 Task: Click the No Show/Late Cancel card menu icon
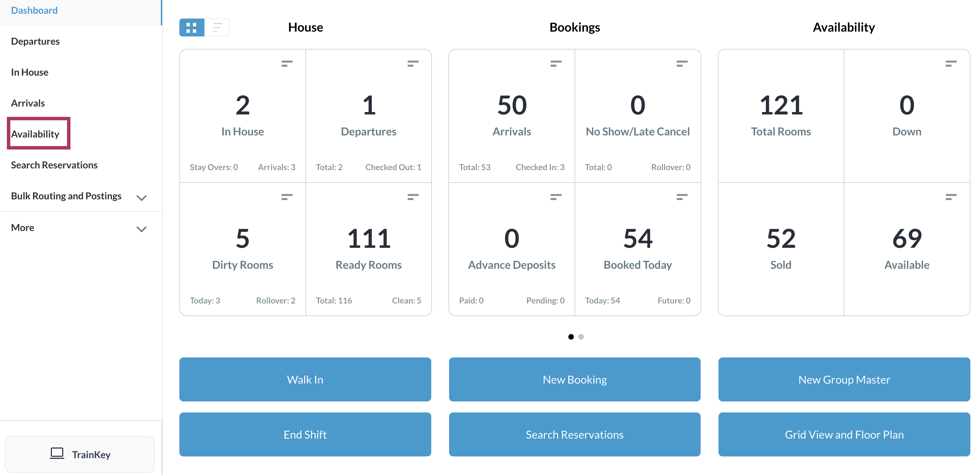(681, 64)
